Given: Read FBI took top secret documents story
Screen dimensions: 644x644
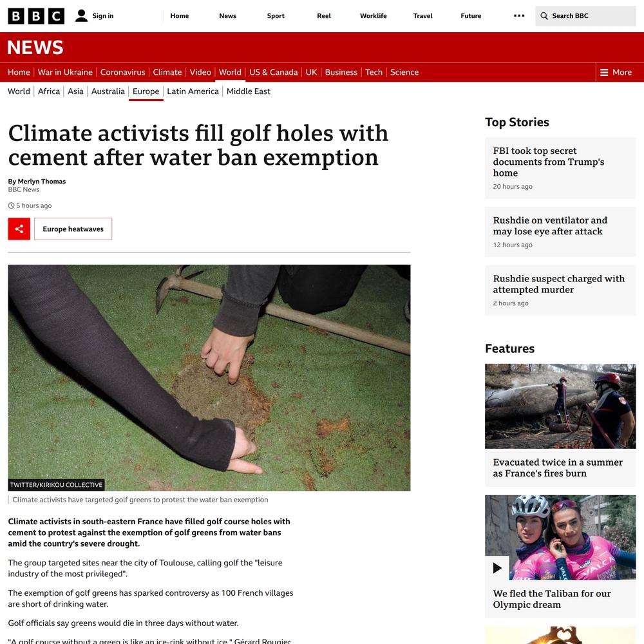Looking at the screenshot, I should (548, 162).
